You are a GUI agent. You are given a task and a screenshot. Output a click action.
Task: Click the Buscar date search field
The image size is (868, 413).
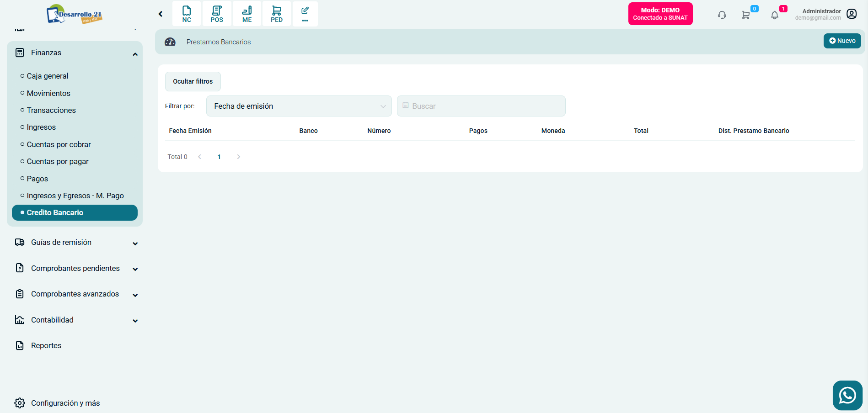[481, 106]
